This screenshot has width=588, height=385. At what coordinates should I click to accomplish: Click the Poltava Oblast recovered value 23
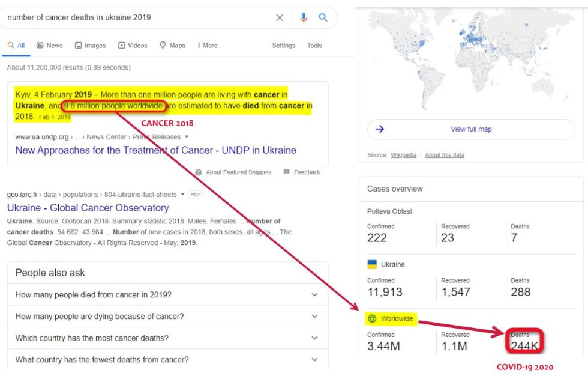pos(448,238)
